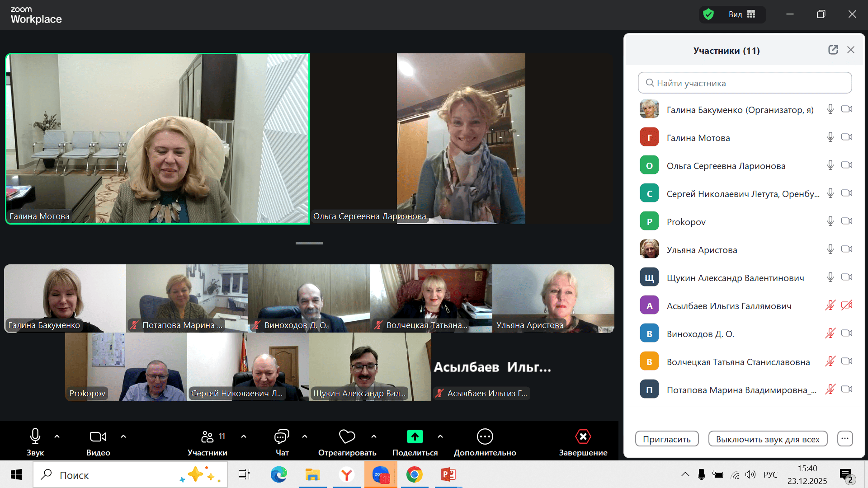Expand video options arrow next to Видео
Viewport: 868px width, 488px height.
click(x=123, y=436)
